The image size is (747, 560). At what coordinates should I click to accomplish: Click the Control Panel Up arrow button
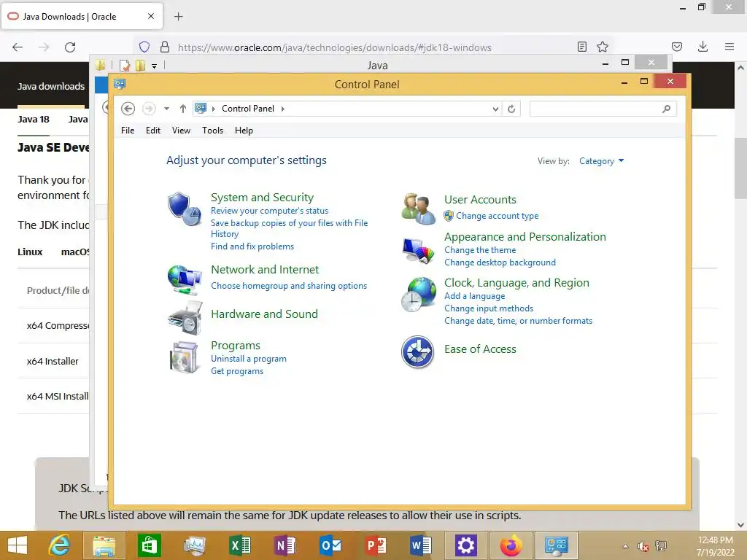(x=182, y=109)
